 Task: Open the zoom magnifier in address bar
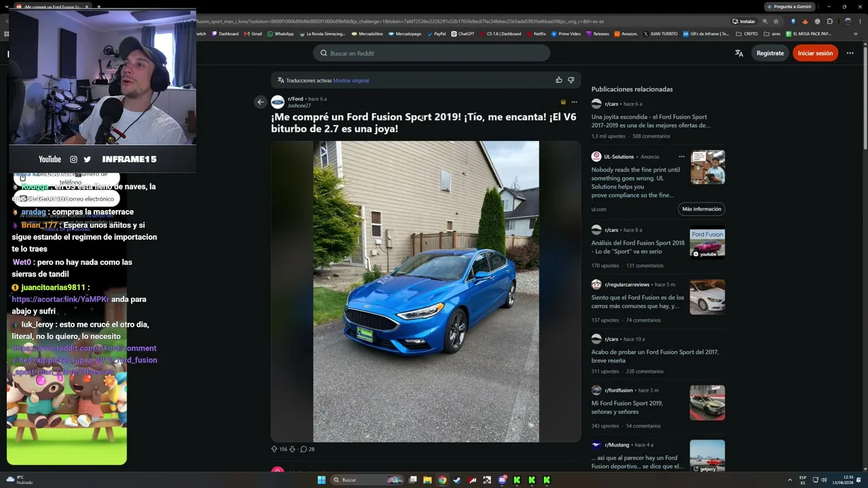click(x=765, y=21)
